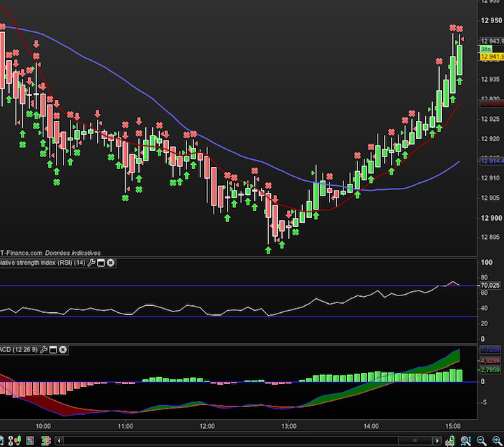This screenshot has width=504, height=447.
Task: Click the RSI axis label 100
Action: coord(487,263)
